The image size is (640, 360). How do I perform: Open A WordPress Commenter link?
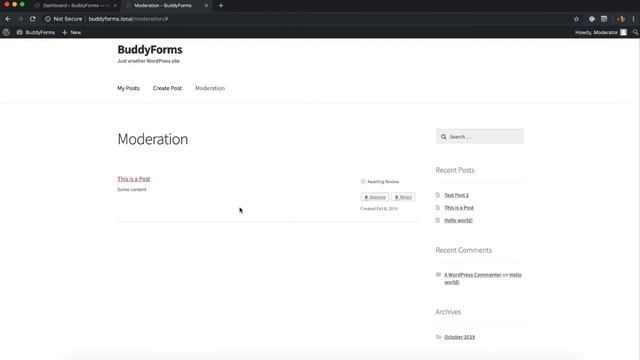coord(473,275)
